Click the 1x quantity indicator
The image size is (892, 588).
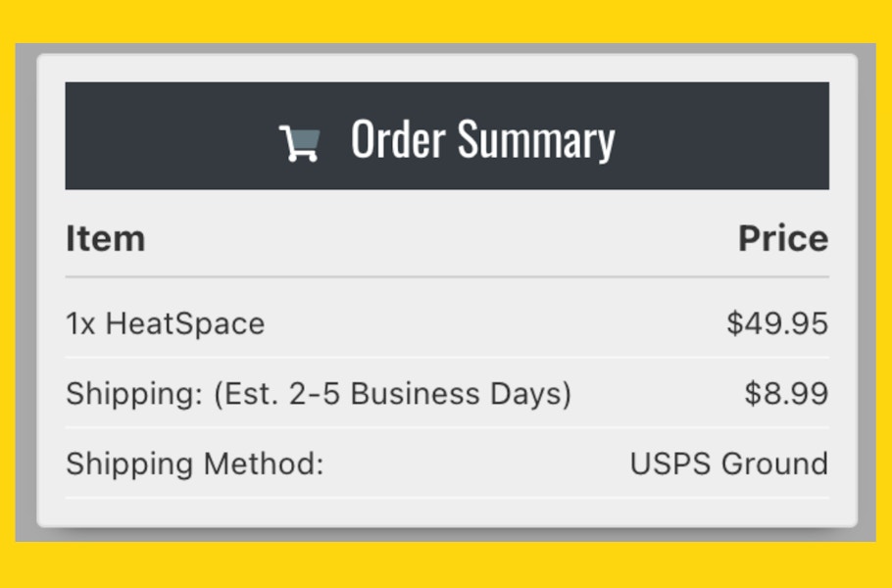(x=80, y=324)
